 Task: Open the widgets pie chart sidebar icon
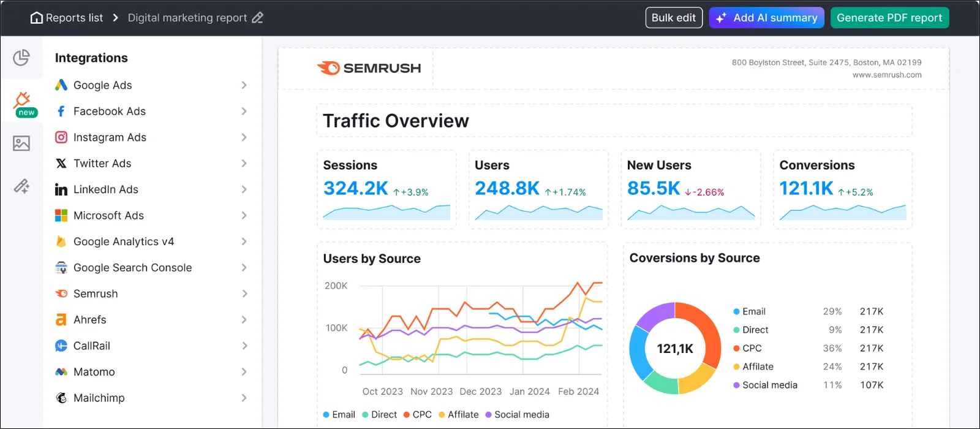[21, 58]
